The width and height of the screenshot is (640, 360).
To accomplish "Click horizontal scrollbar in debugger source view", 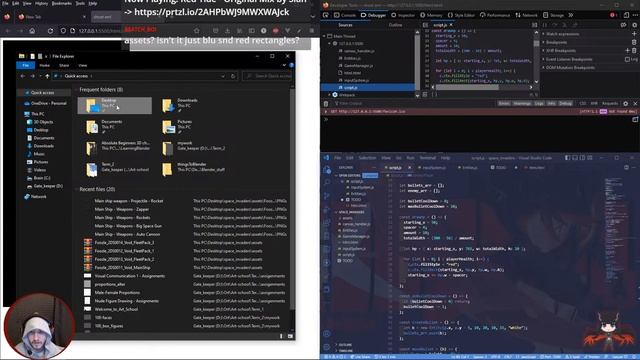I will [x=467, y=87].
